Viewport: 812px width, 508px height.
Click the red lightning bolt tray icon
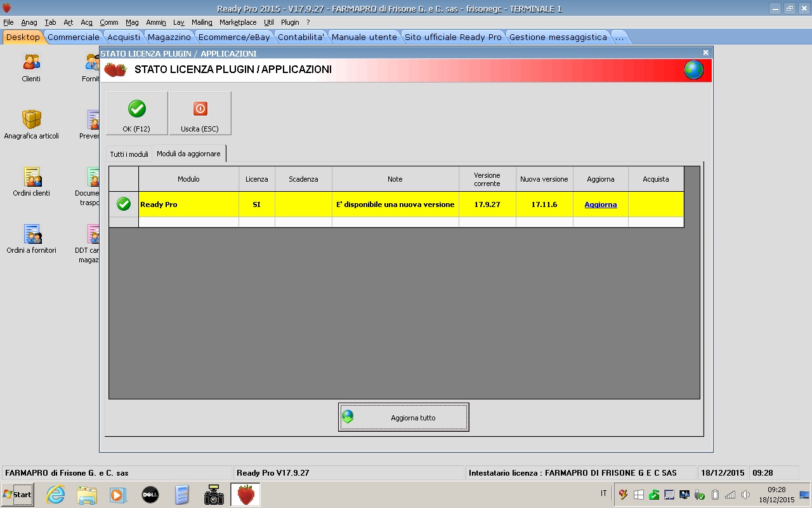click(x=624, y=495)
